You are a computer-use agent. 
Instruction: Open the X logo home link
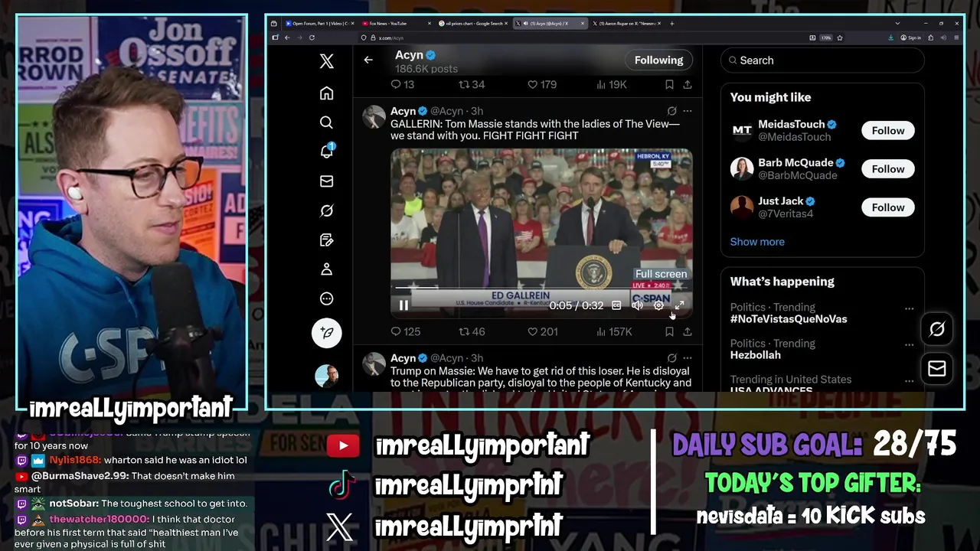pyautogui.click(x=326, y=62)
